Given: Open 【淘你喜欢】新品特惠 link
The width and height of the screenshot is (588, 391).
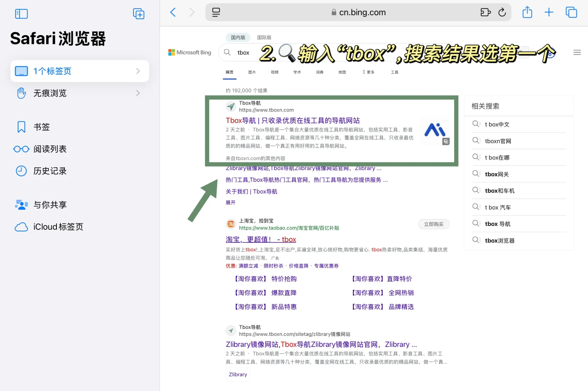Looking at the screenshot, I should point(265,307).
